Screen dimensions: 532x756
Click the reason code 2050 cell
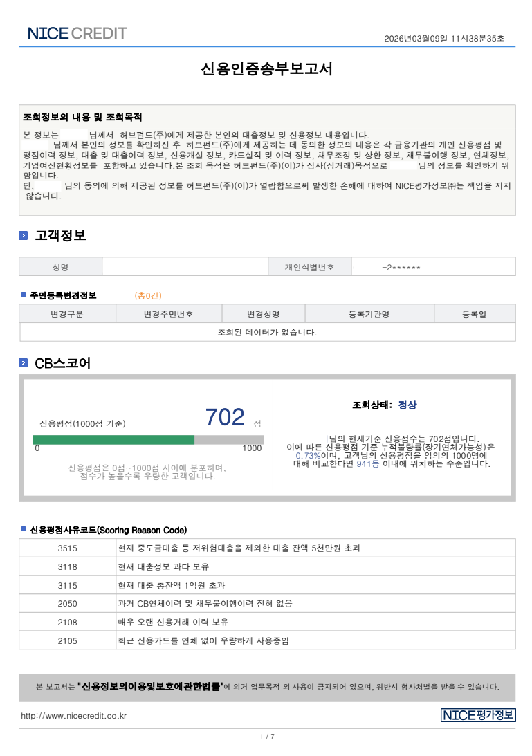[x=68, y=604]
